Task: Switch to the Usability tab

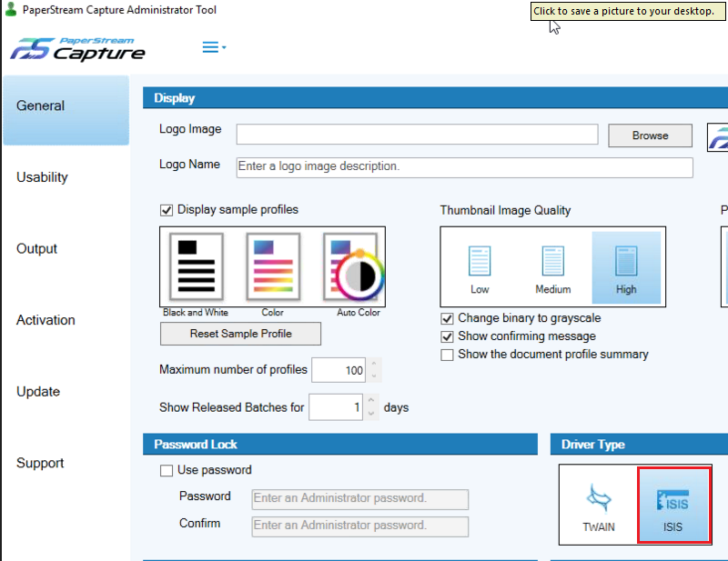Action: click(x=42, y=177)
